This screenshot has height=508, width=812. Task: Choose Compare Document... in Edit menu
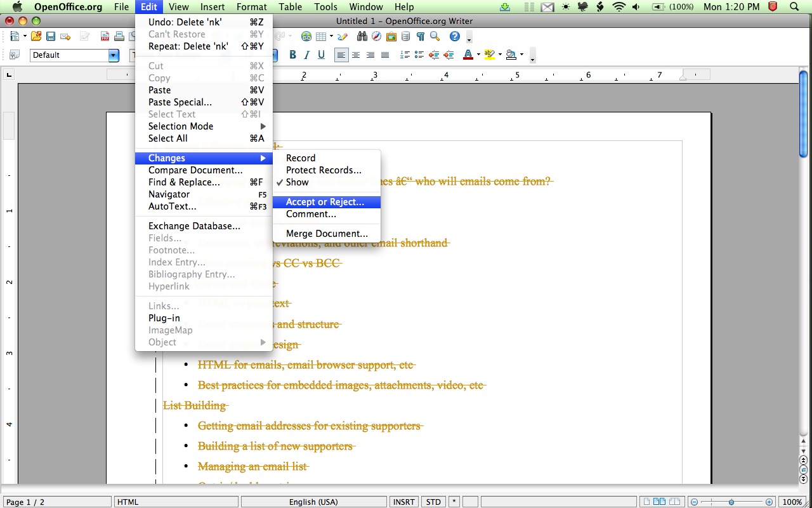click(204, 170)
